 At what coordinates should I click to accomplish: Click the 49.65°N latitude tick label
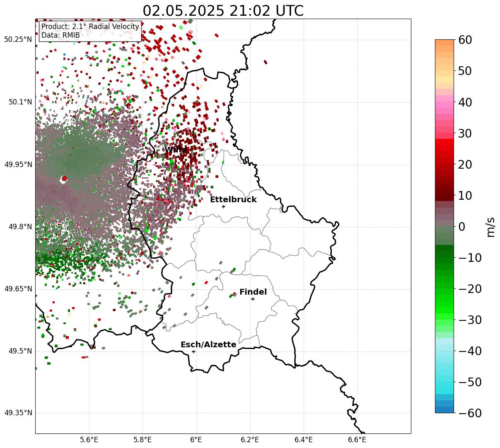[18, 289]
